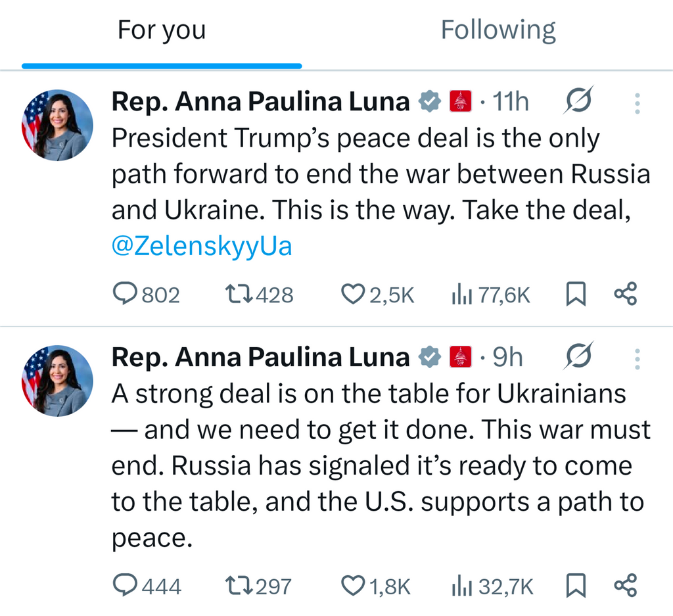The width and height of the screenshot is (673, 616).
Task: Bookmark the 11h tweet
Action: click(576, 295)
